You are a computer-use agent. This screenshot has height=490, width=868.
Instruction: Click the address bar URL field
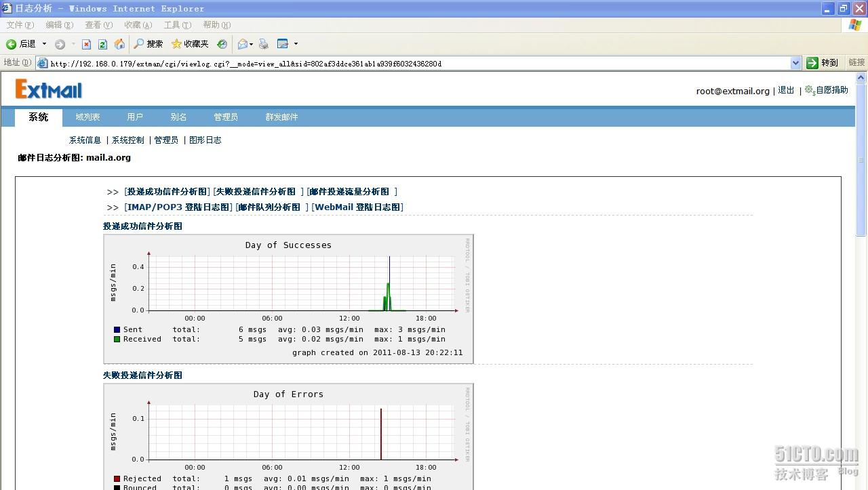[x=418, y=63]
